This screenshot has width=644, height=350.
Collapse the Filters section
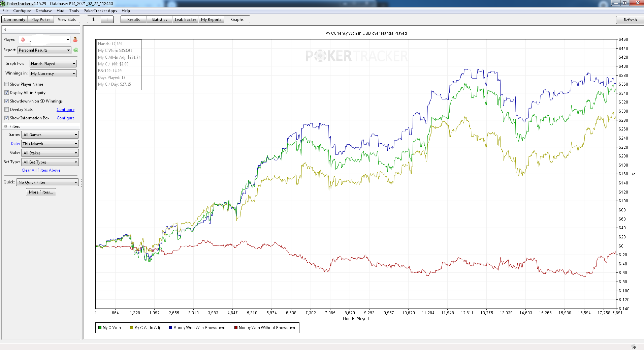coord(6,126)
